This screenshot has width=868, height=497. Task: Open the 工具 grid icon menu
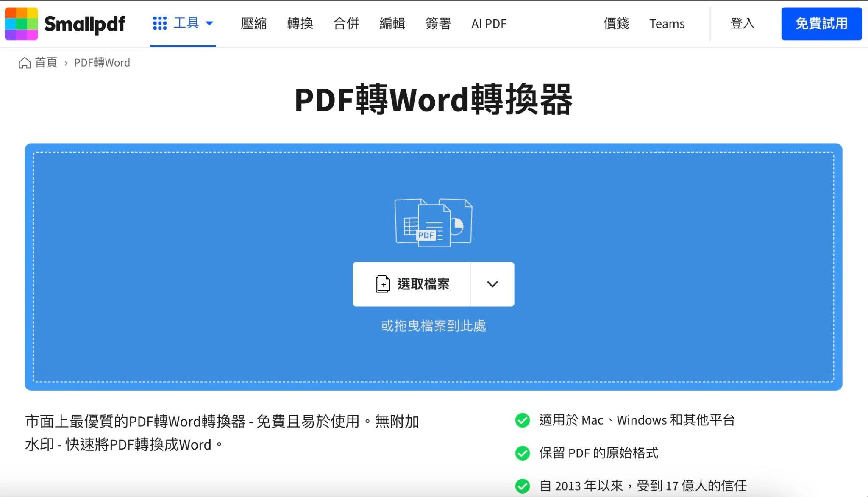click(x=160, y=23)
